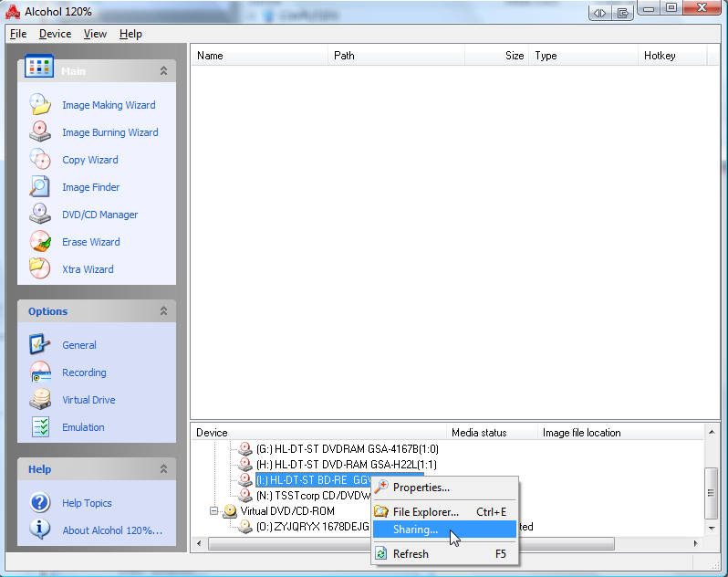Collapse the Virtual DVD/CD-ROM tree node
Image resolution: width=728 pixels, height=577 pixels.
[x=213, y=511]
